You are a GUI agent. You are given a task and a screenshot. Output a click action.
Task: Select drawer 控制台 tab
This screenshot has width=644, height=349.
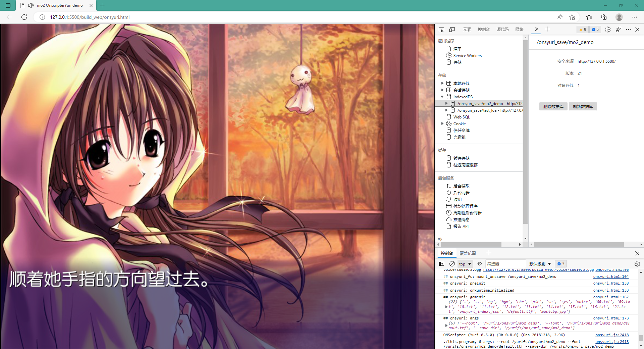tap(447, 253)
